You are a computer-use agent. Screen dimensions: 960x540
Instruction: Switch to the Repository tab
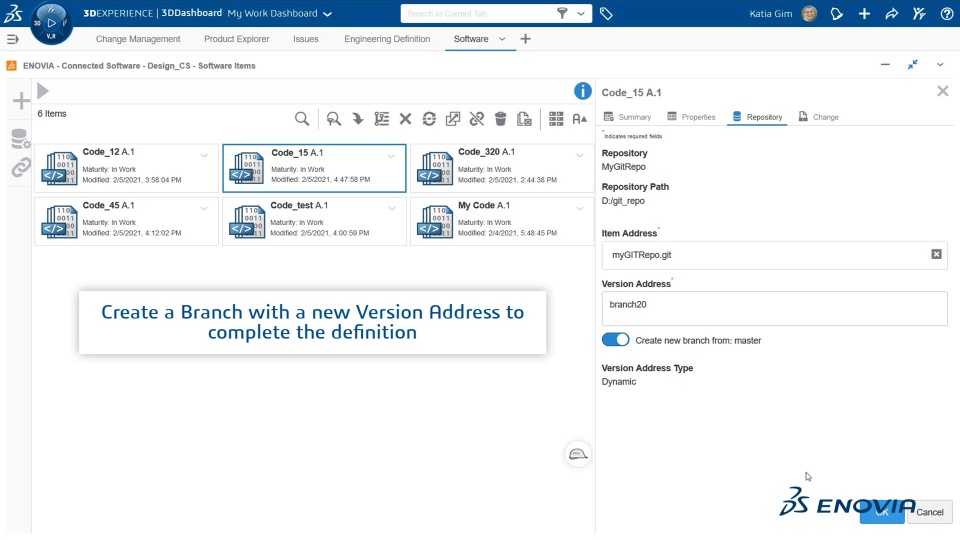[x=757, y=117]
